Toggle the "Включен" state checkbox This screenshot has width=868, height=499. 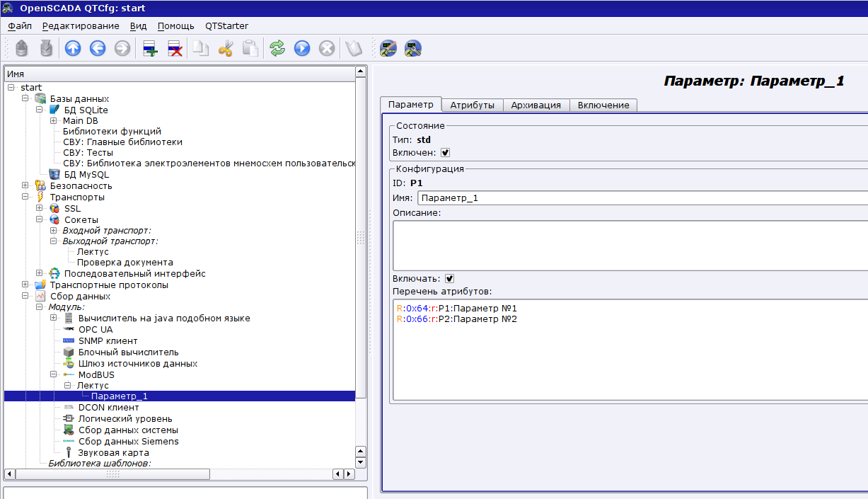[x=446, y=152]
